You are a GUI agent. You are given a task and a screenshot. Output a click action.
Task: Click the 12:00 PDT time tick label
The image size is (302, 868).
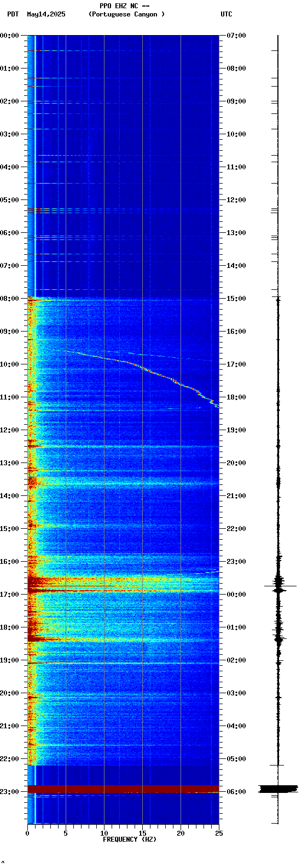[x=10, y=430]
